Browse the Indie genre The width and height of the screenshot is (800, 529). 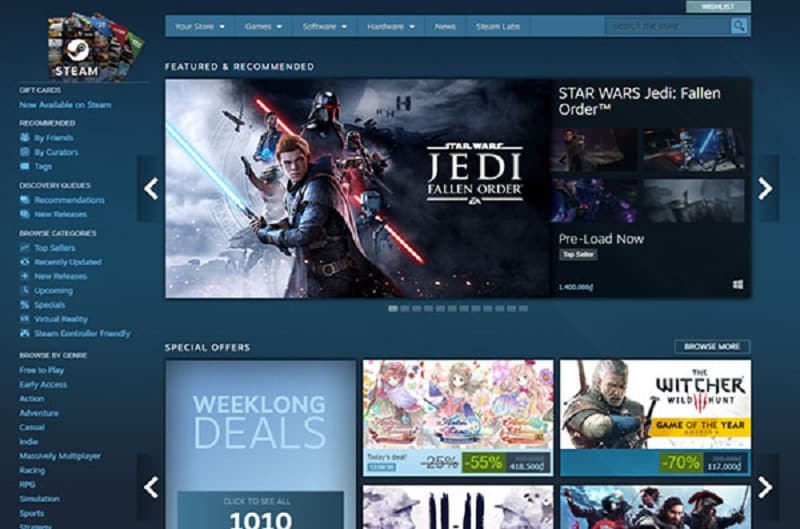[x=29, y=441]
